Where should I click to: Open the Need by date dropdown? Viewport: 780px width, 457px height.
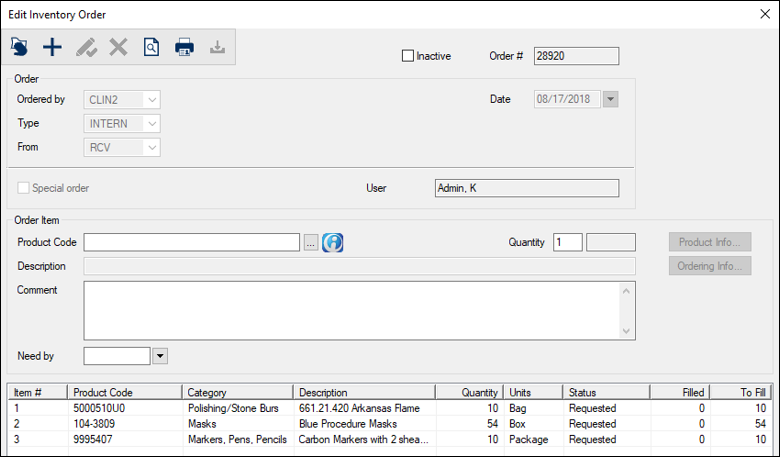160,355
